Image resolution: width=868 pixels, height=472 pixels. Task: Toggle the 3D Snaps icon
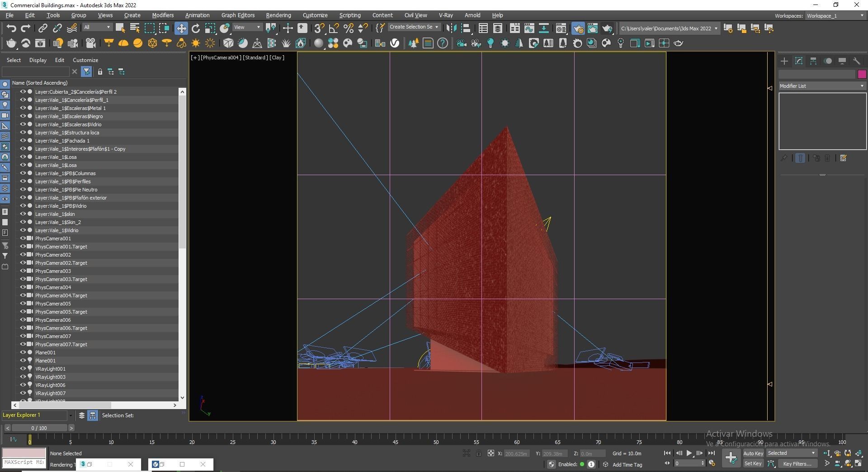tap(320, 28)
